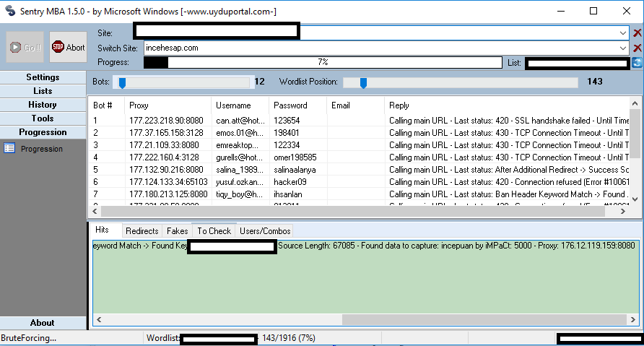Switch to the Fakes tab
The height and width of the screenshot is (346, 644).
pyautogui.click(x=178, y=231)
